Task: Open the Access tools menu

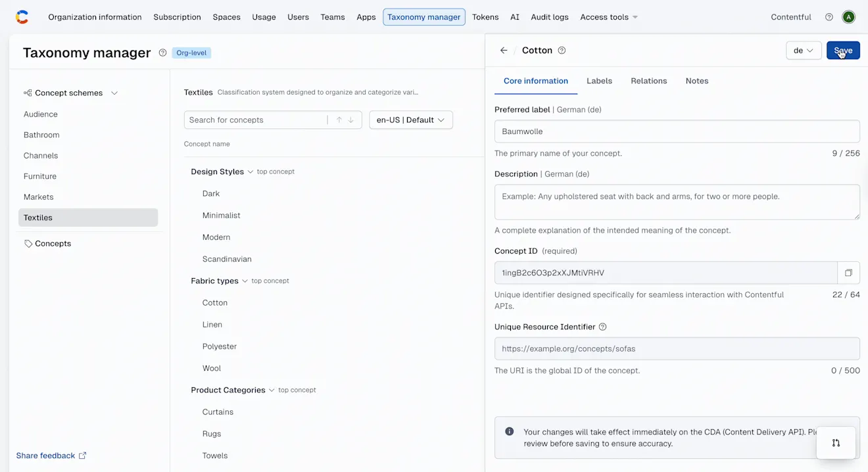Action: tap(608, 17)
